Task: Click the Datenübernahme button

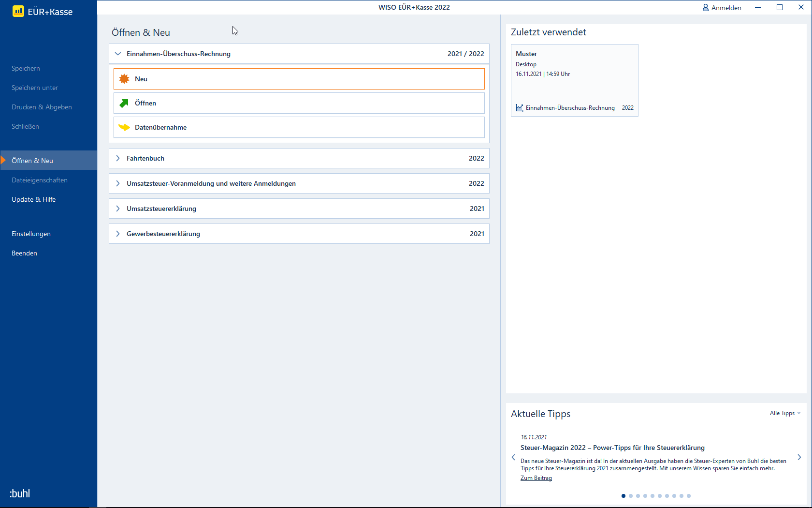Action: (299, 127)
